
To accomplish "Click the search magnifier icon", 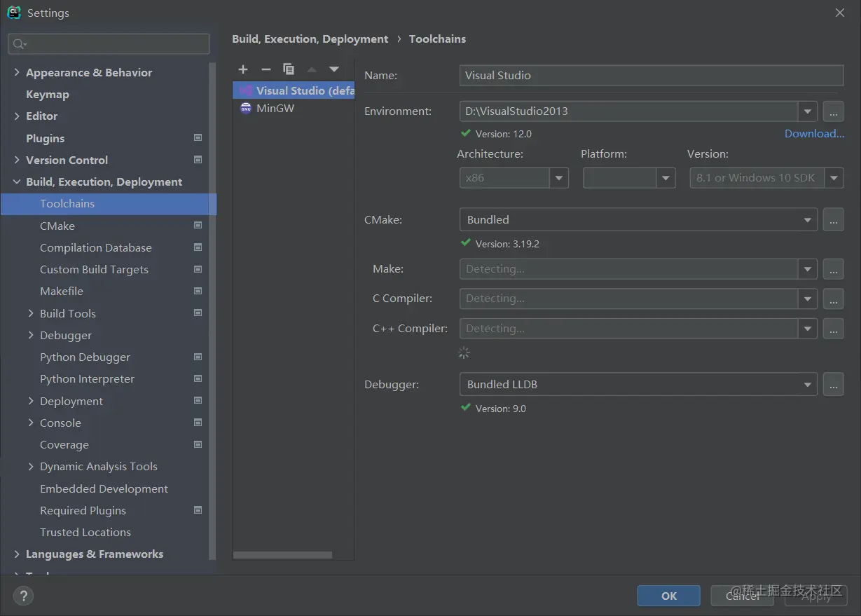I will [x=19, y=43].
